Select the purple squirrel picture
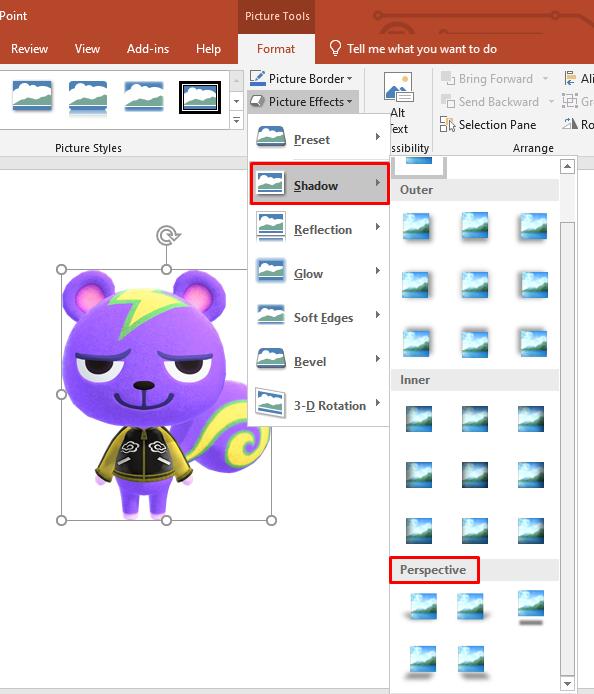 pyautogui.click(x=166, y=395)
